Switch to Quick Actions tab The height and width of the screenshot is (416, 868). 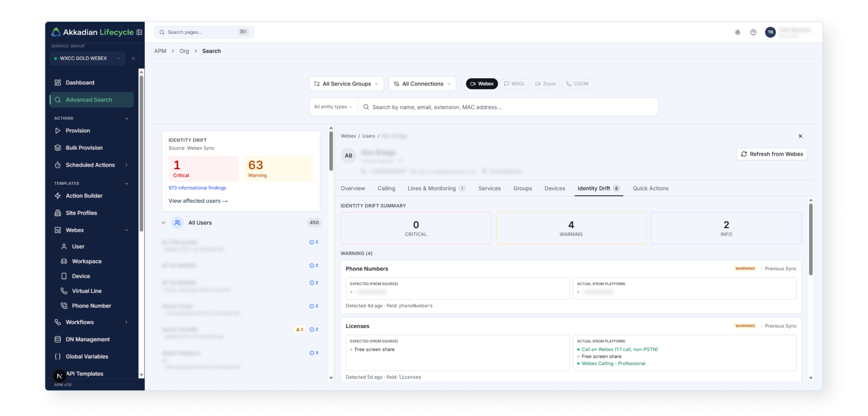[x=650, y=189]
